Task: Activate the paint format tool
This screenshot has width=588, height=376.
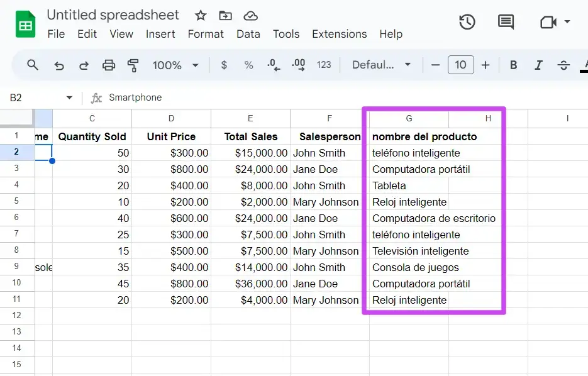Action: (x=133, y=65)
